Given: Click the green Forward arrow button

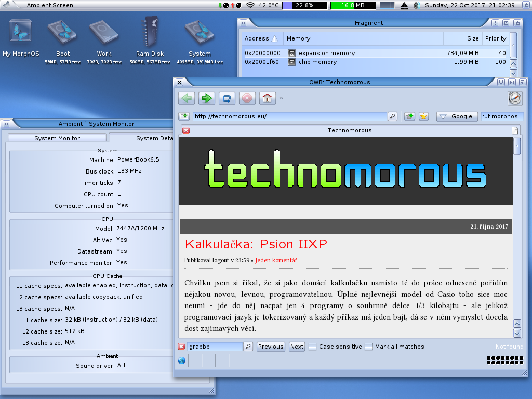Looking at the screenshot, I should pyautogui.click(x=207, y=98).
